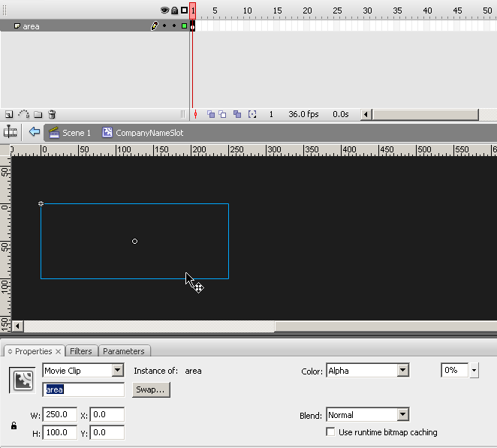Image resolution: width=497 pixels, height=448 pixels.
Task: Enable Onion Skin in the timeline
Action: click(211, 115)
